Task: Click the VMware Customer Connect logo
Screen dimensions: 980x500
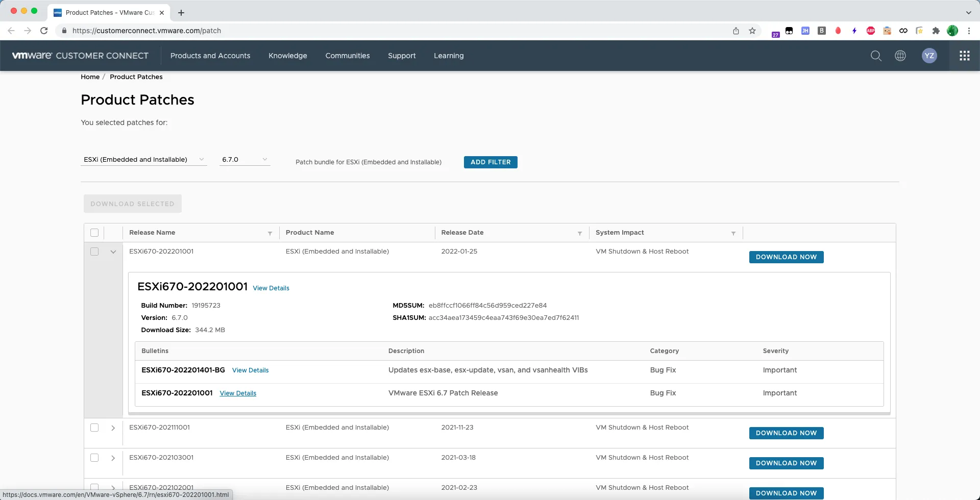Action: pyautogui.click(x=80, y=56)
